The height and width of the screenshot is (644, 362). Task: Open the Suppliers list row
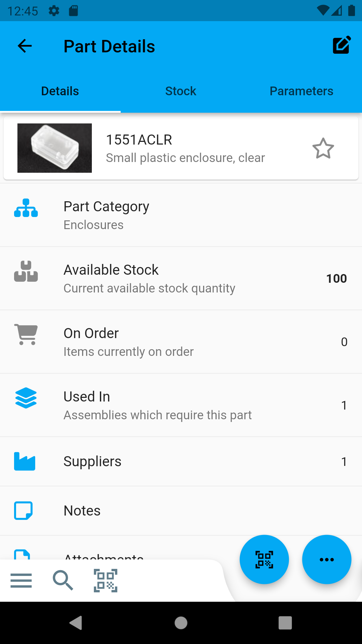click(181, 461)
